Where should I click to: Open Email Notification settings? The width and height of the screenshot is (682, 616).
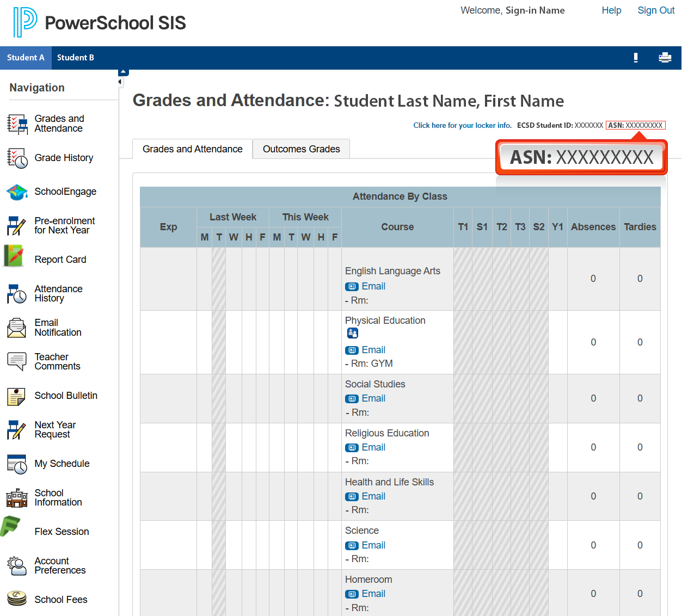click(57, 328)
